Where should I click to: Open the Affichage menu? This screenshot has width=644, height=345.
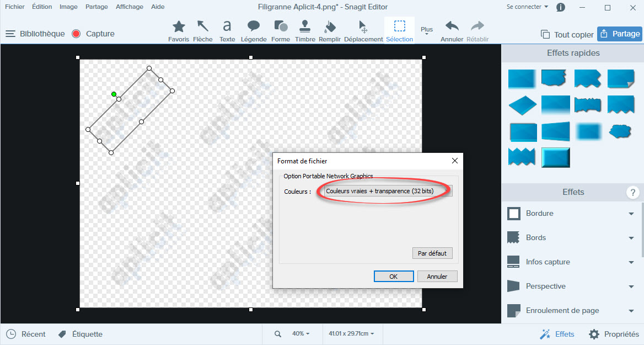click(130, 7)
